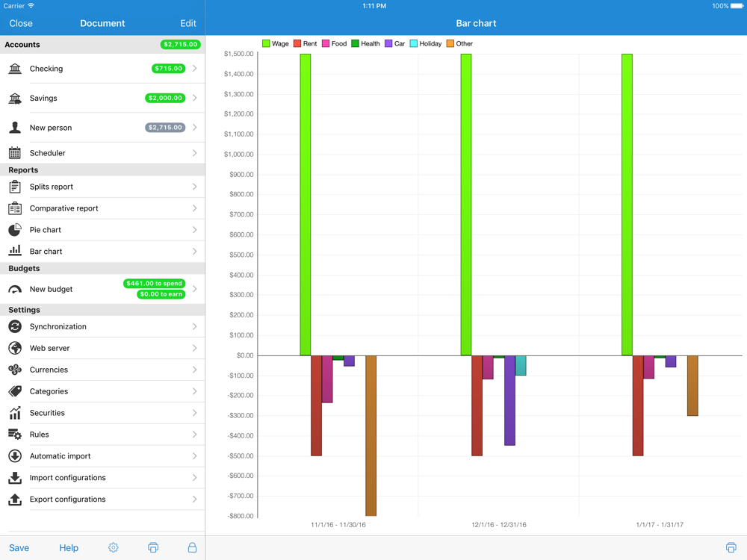Tap the Categories tag icon
747x560 pixels.
pos(15,391)
